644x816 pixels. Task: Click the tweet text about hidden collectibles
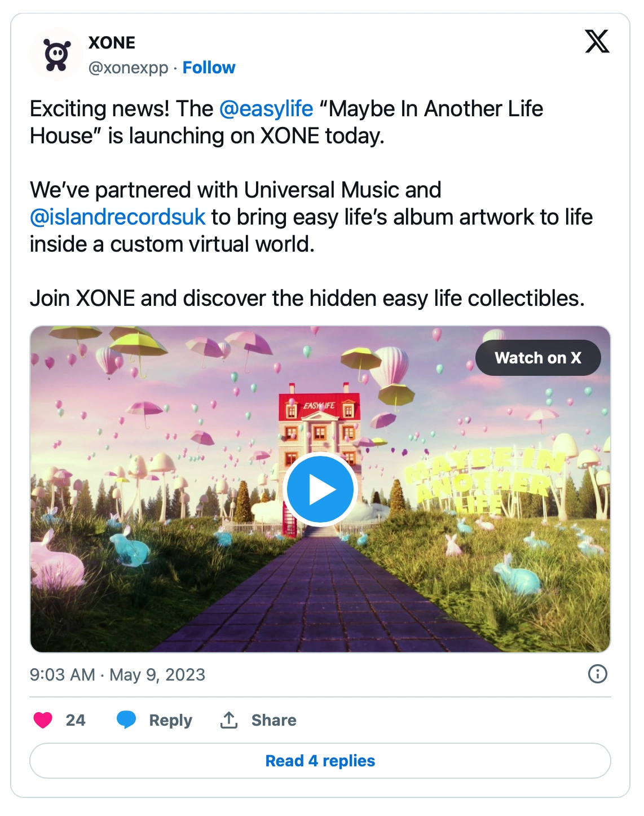click(307, 299)
